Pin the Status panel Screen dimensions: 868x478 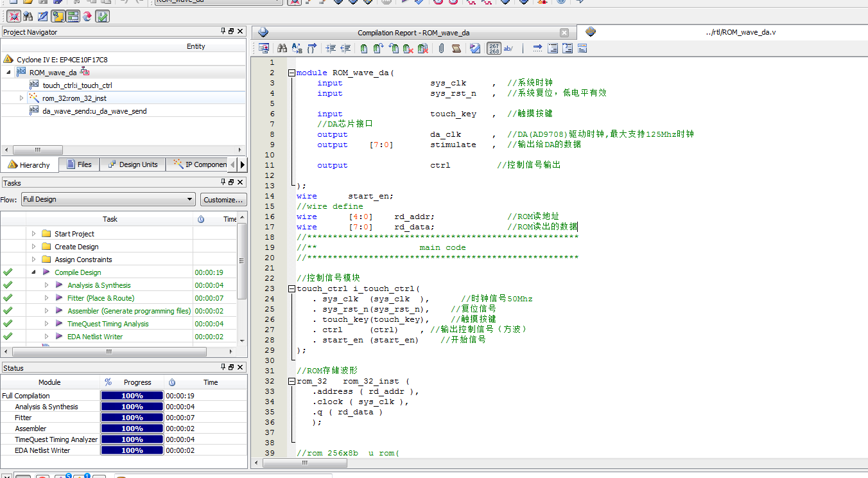223,367
